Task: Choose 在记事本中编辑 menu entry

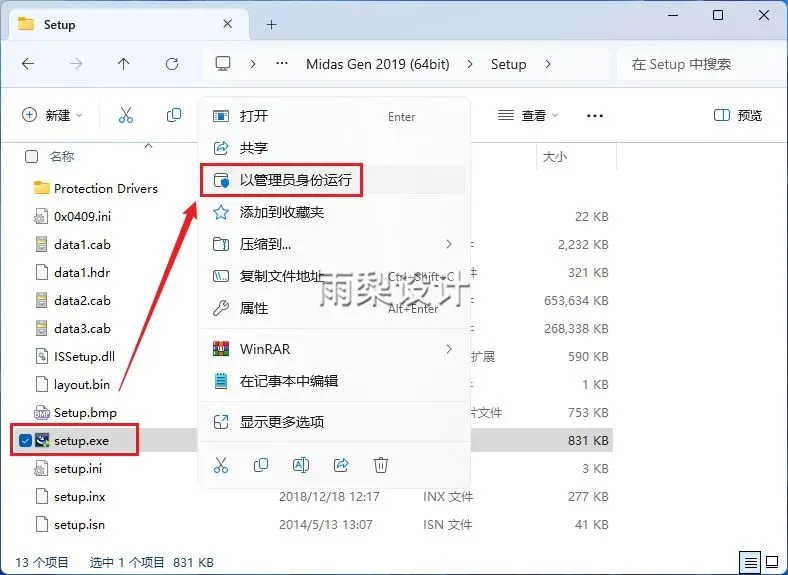Action: coord(334,381)
